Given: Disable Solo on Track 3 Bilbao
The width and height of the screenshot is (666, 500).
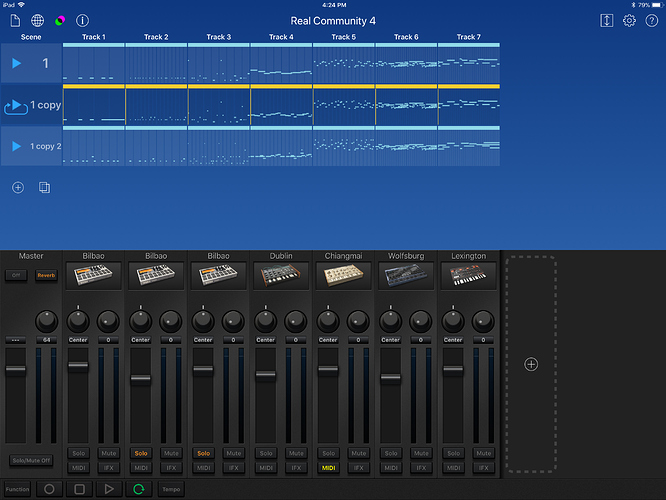Looking at the screenshot, I should pyautogui.click(x=203, y=453).
